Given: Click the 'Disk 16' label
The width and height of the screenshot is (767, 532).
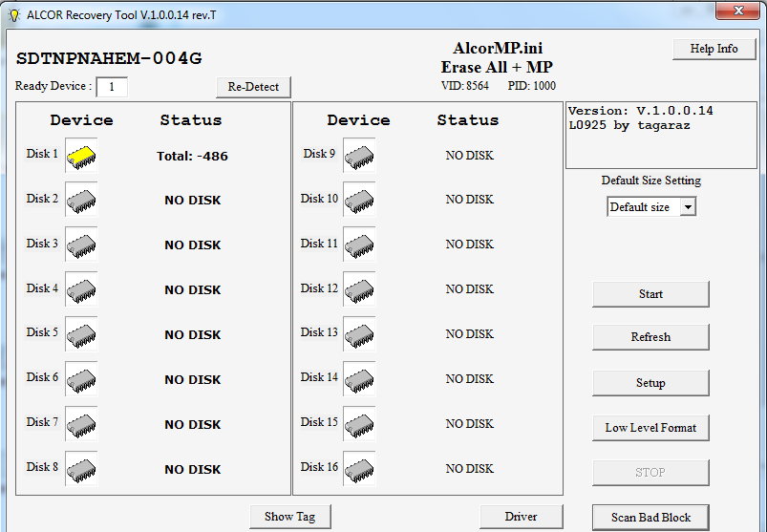Looking at the screenshot, I should (x=319, y=467).
